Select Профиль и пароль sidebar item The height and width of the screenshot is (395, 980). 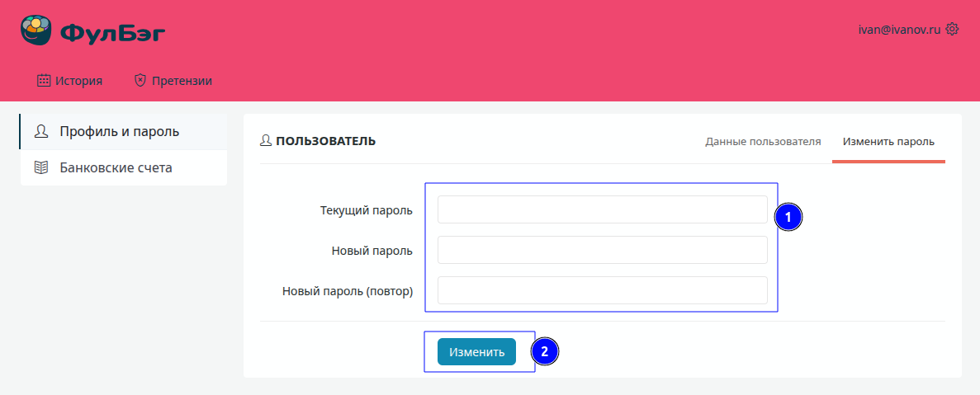coord(119,132)
